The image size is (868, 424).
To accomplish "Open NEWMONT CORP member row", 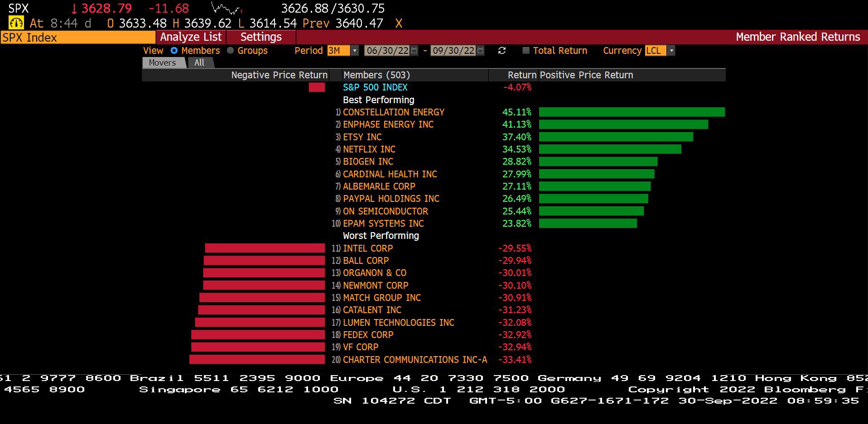I will coord(376,286).
